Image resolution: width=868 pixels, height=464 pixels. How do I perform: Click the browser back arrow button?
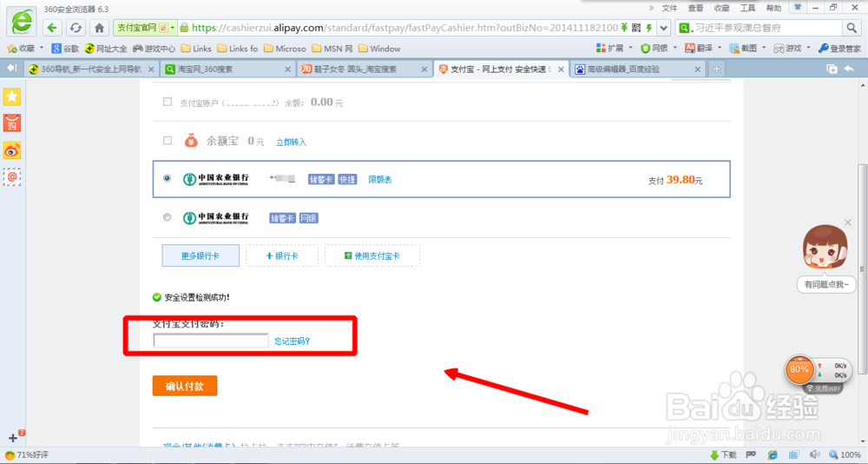point(52,27)
